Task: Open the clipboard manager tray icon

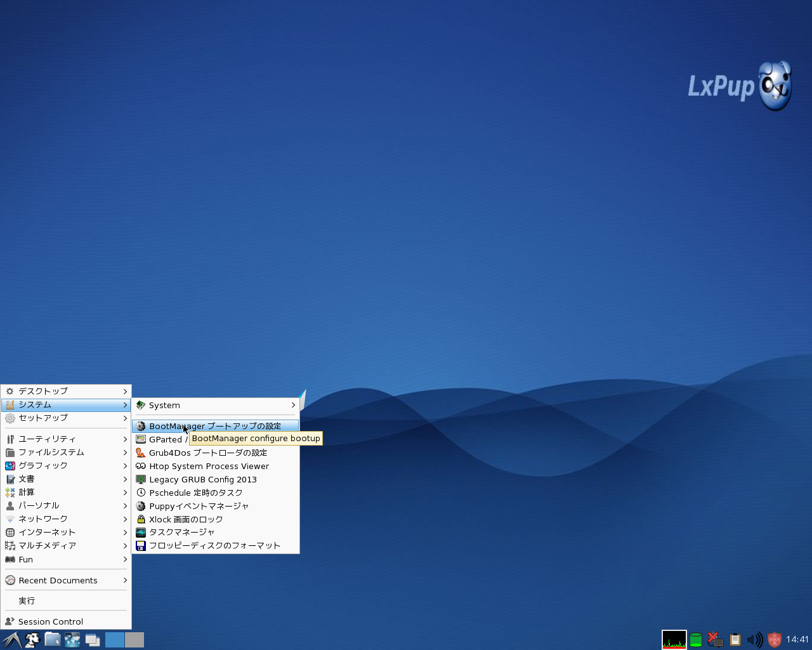Action: tap(735, 640)
